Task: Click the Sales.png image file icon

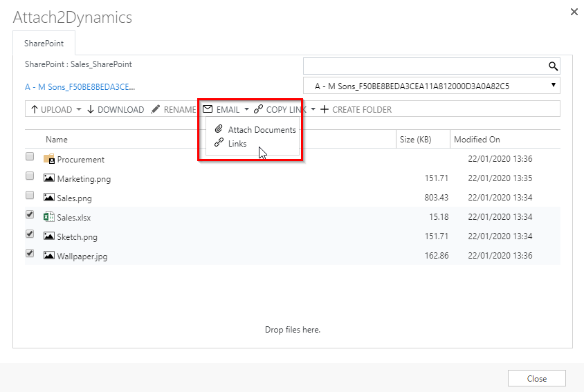Action: pos(49,197)
